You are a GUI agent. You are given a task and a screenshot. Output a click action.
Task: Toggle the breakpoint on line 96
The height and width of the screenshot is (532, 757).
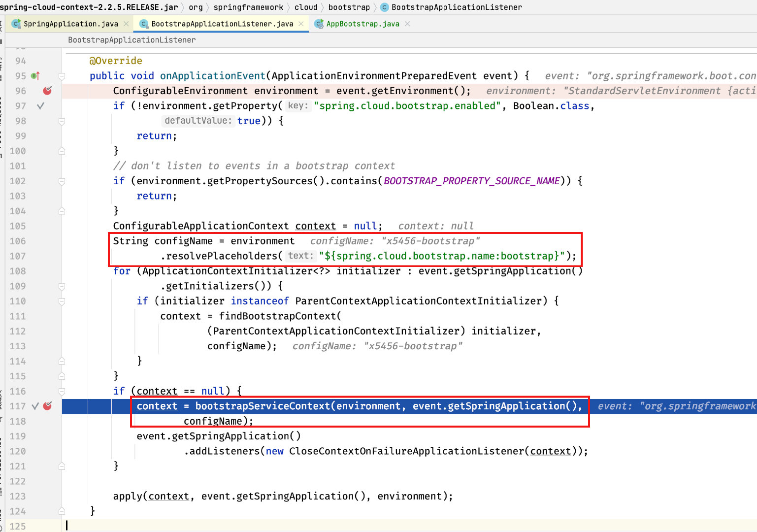pyautogui.click(x=47, y=91)
